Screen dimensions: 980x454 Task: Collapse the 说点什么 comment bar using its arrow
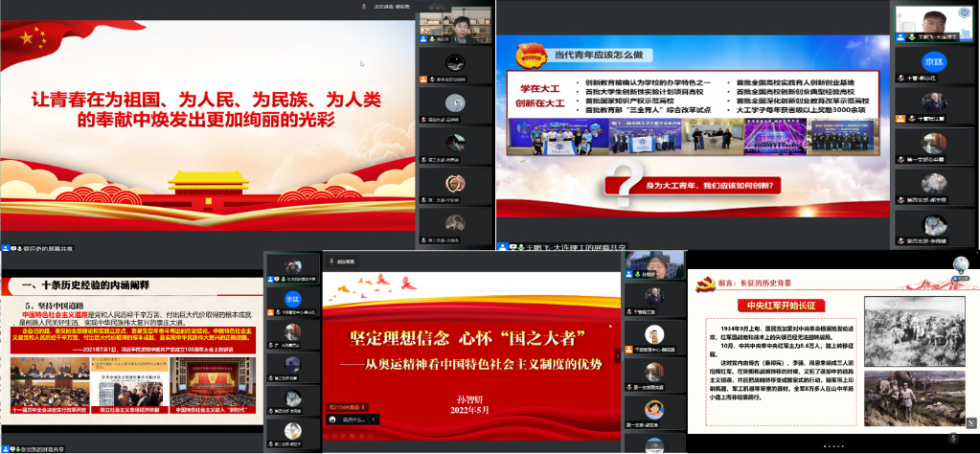pos(375,420)
